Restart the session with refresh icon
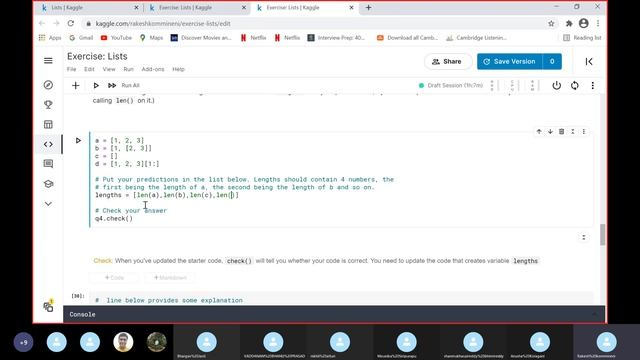The image size is (640, 360). click(x=575, y=85)
